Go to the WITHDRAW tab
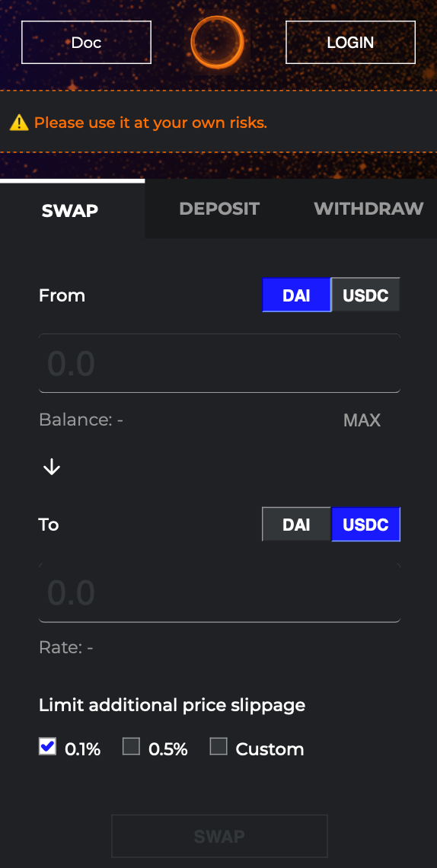The width and height of the screenshot is (437, 868). pyautogui.click(x=368, y=209)
